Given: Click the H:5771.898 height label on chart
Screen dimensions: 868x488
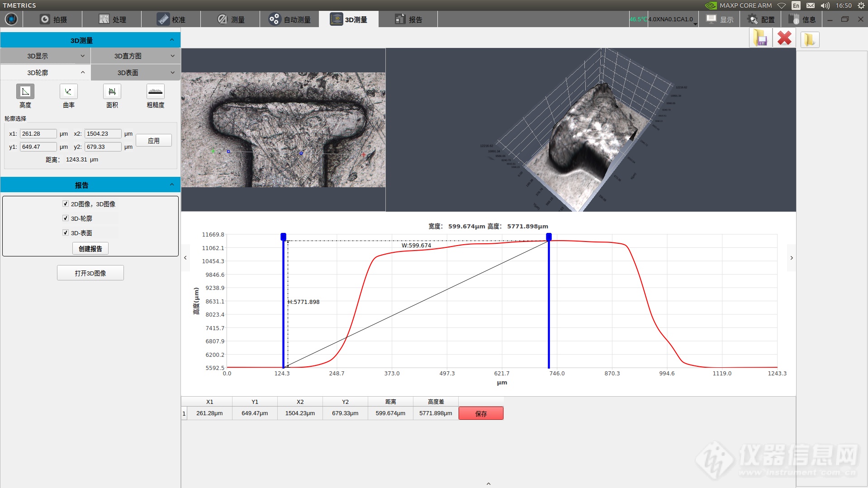Looking at the screenshot, I should tap(304, 302).
